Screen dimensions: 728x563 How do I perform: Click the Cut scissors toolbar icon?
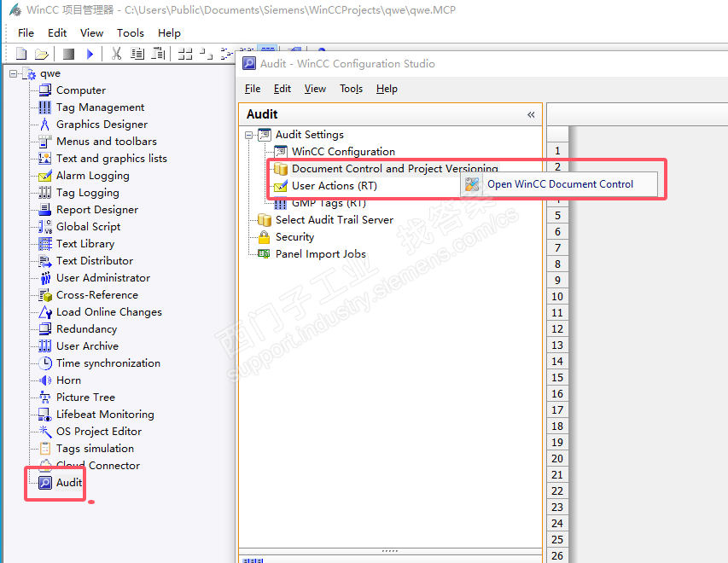(116, 55)
